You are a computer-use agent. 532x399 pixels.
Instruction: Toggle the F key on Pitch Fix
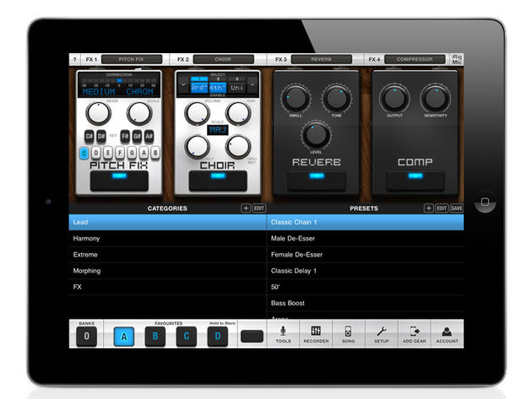120,154
